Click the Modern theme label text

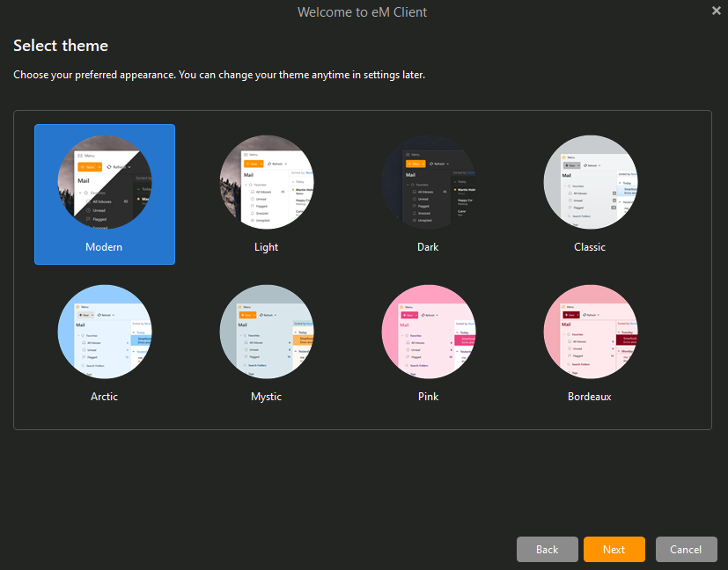[x=104, y=247]
